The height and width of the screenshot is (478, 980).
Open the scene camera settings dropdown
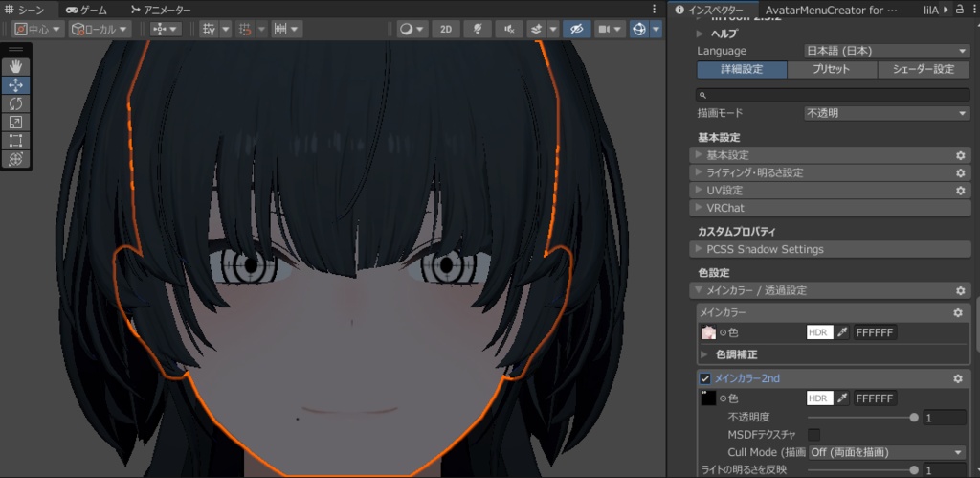pos(610,29)
